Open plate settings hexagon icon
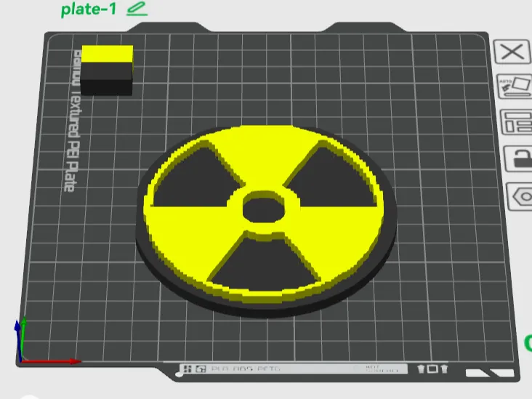 click(520, 196)
